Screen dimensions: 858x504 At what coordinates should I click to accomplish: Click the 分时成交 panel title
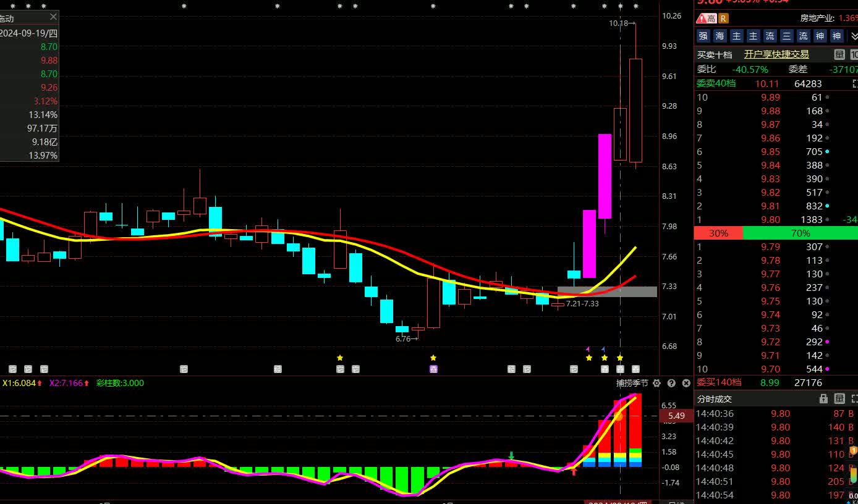pyautogui.click(x=715, y=399)
